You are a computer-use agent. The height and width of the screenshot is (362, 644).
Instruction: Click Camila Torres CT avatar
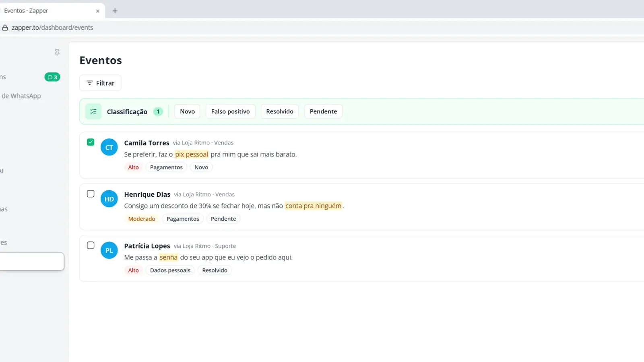(109, 147)
